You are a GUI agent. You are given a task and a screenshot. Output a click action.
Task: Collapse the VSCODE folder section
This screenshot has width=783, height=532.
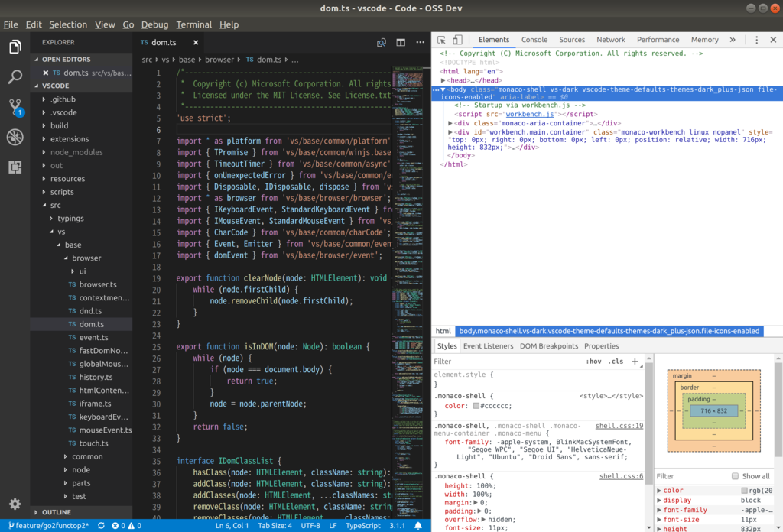coord(81,86)
